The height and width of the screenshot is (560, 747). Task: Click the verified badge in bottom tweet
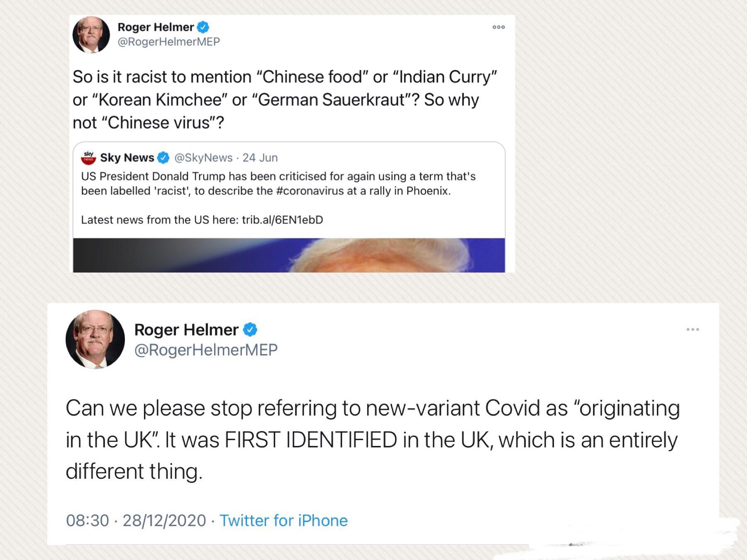pos(250,330)
